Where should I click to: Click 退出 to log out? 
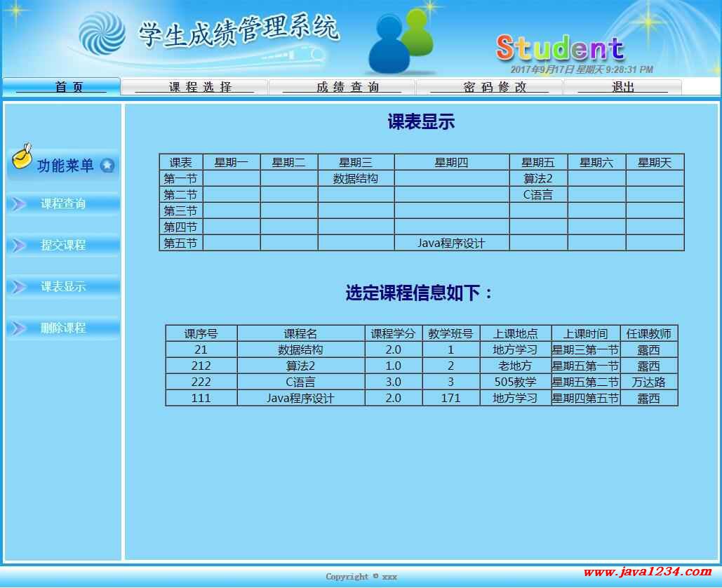click(x=622, y=87)
